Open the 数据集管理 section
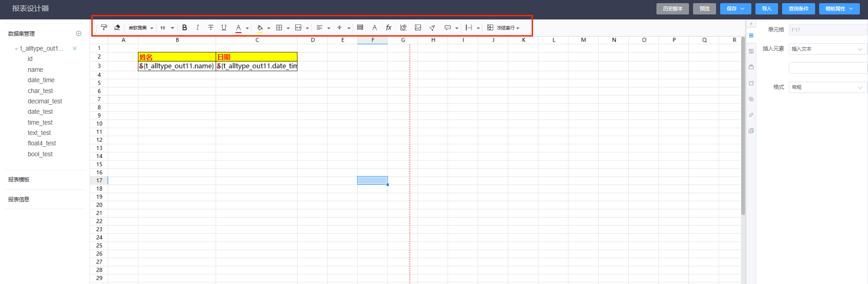This screenshot has height=284, width=868. pyautogui.click(x=22, y=33)
